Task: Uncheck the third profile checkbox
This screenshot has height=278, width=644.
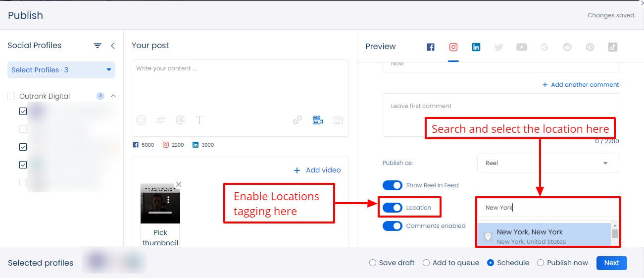Action: click(x=23, y=147)
